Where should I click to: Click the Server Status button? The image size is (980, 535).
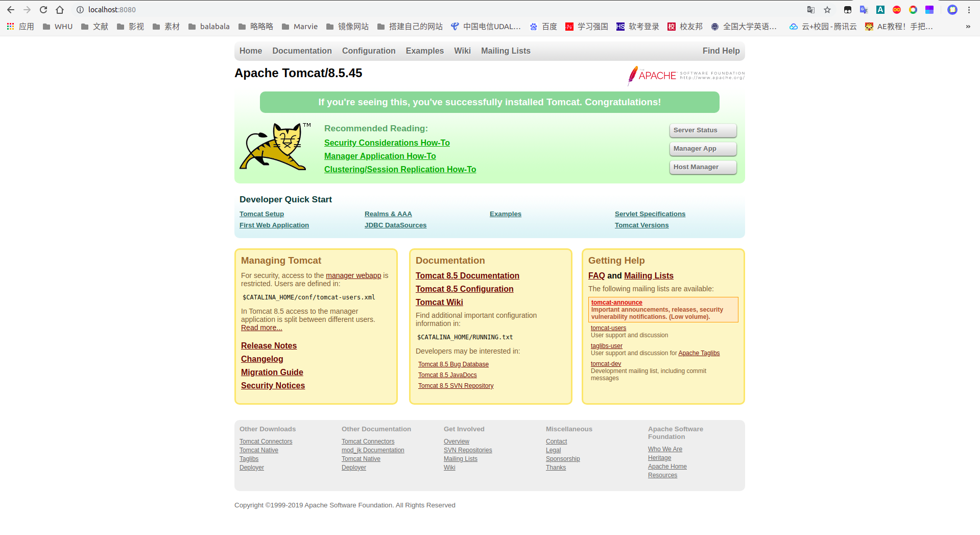tap(703, 130)
